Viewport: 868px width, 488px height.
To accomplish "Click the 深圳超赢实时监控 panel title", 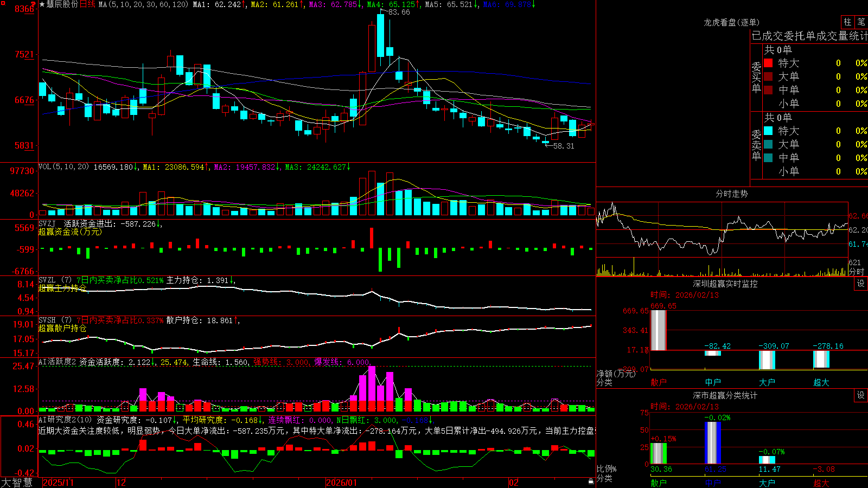I will [725, 284].
